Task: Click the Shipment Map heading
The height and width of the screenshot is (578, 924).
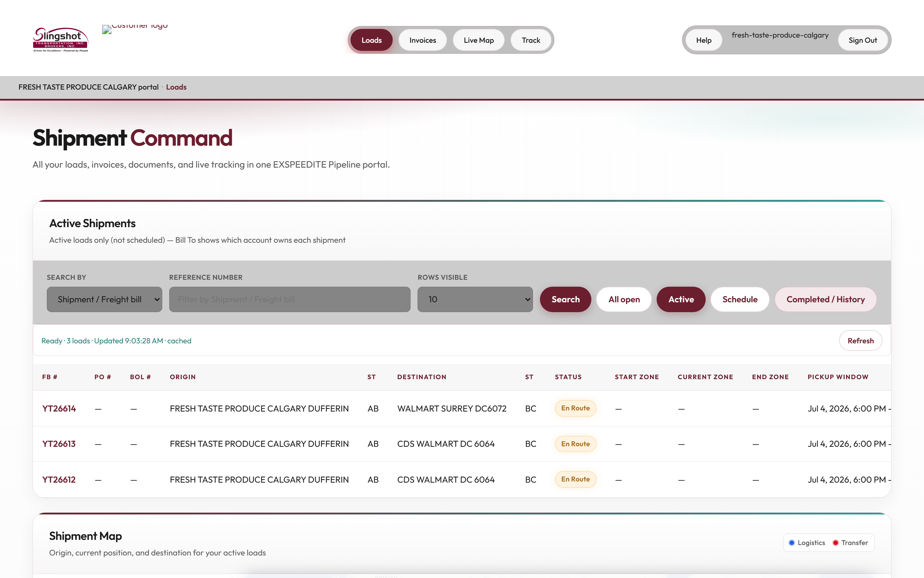Action: tap(85, 536)
